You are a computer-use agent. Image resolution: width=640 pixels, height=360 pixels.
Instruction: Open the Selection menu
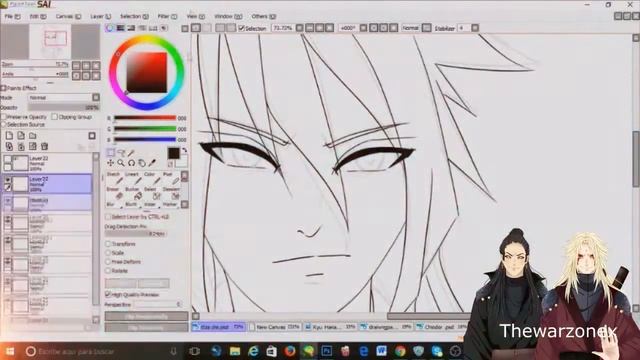pos(134,16)
